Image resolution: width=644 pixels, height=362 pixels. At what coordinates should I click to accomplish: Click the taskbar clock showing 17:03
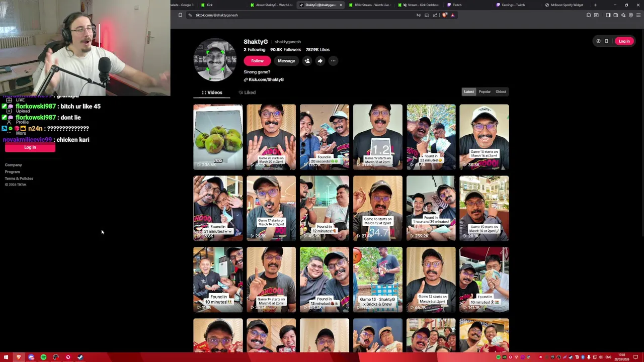(x=623, y=357)
